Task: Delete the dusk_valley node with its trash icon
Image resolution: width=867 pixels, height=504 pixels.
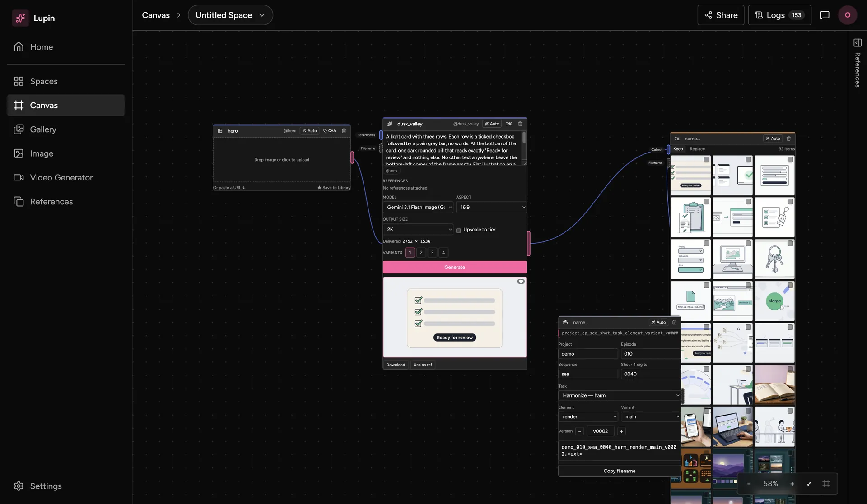Action: click(520, 124)
